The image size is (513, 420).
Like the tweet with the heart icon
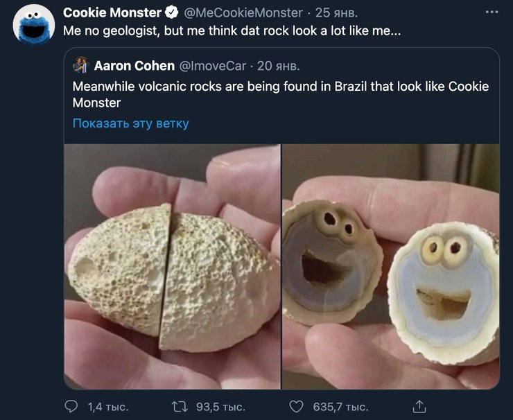pos(296,406)
